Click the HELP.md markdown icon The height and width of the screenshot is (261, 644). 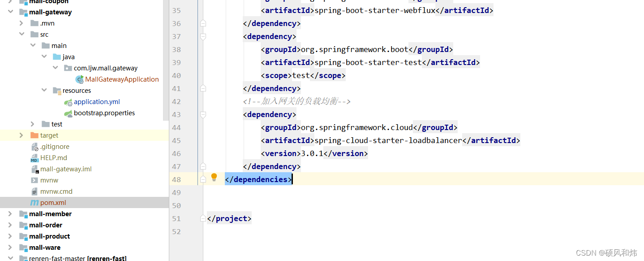tap(34, 158)
